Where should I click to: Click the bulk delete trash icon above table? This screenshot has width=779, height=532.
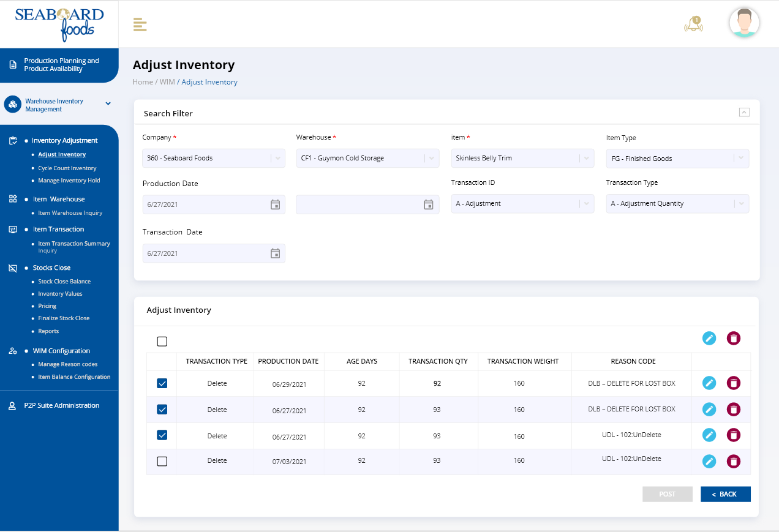pos(733,338)
